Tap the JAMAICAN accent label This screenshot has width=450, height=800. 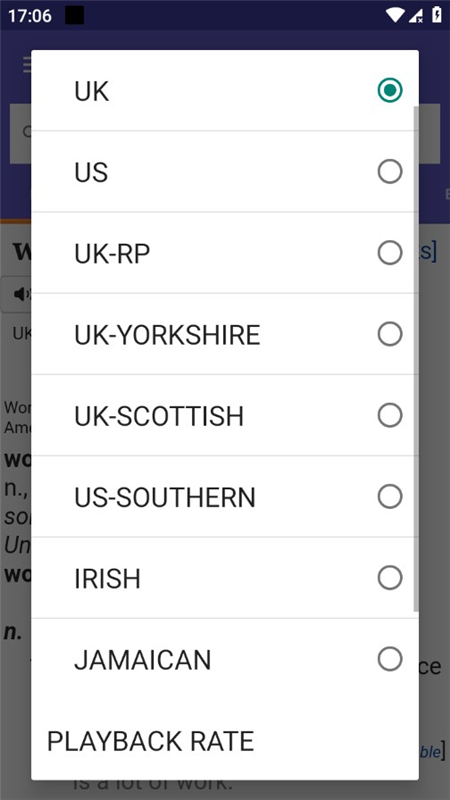142,660
